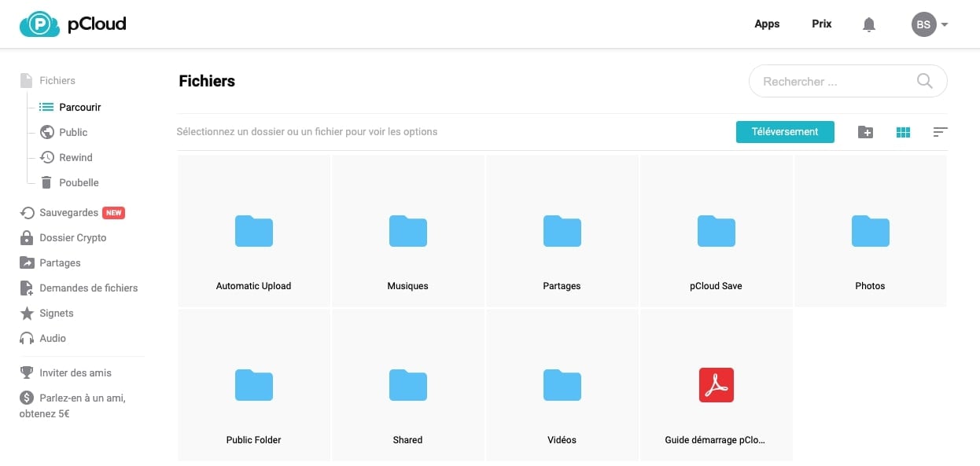Click the Signets star icon

coord(27,313)
